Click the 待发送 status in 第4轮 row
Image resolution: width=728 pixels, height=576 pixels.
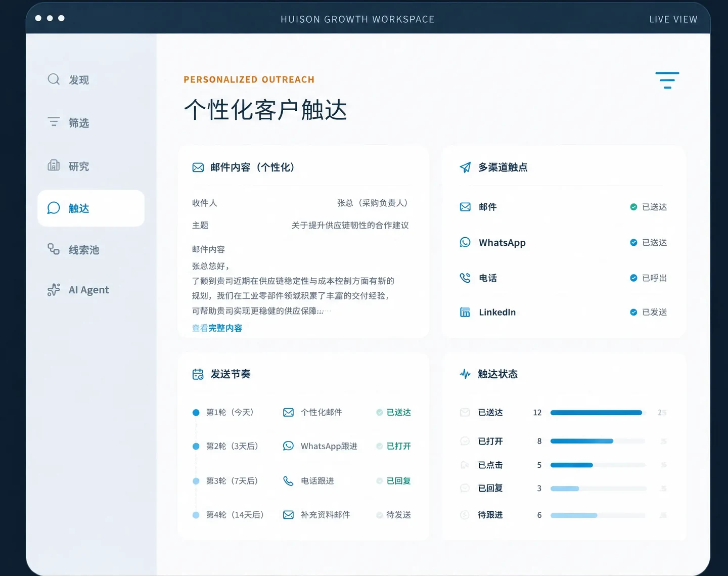tap(394, 515)
